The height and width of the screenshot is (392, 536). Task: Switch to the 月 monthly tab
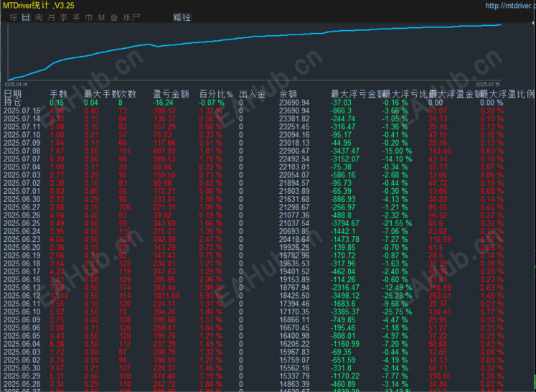click(51, 17)
